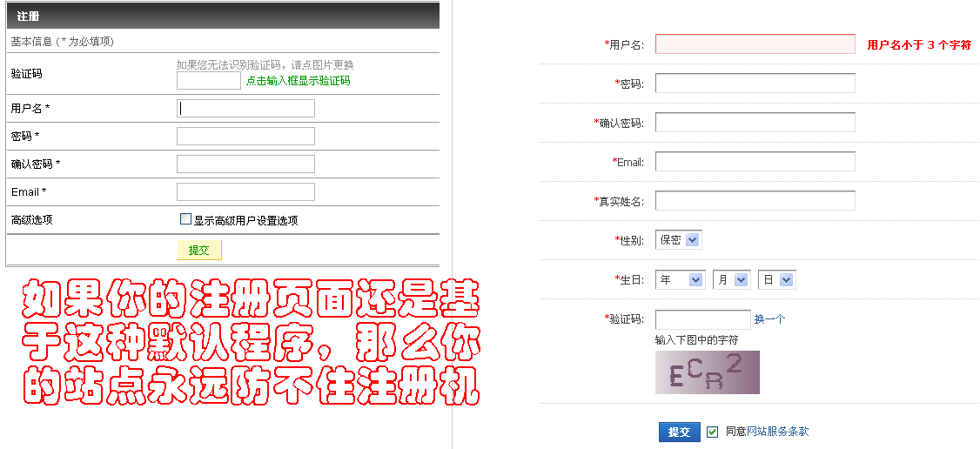Click the left form's 确认密码 field
This screenshot has height=449, width=980.
point(245,164)
